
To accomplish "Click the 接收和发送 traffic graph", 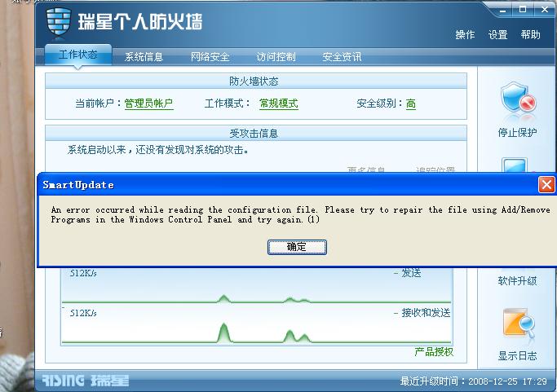I will point(256,325).
